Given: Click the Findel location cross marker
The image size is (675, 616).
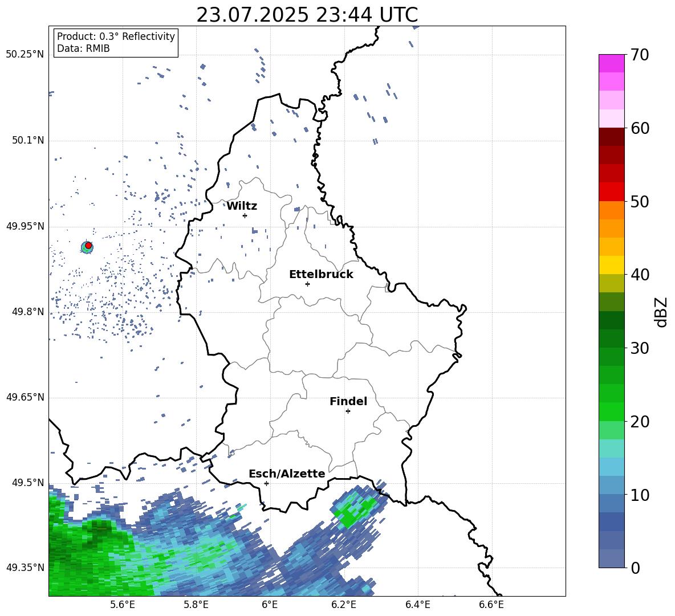Looking at the screenshot, I should (x=348, y=411).
